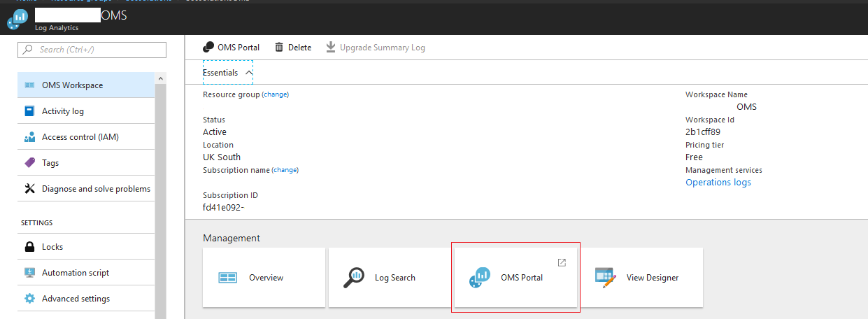868x319 pixels.
Task: Click the OMS Workspace sidebar icon
Action: pos(29,85)
